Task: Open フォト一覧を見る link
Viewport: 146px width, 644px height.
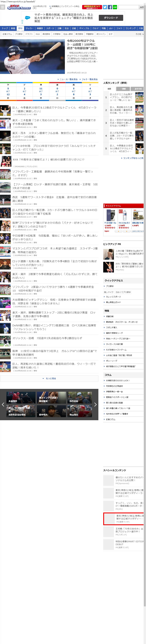Action: (x=89, y=79)
